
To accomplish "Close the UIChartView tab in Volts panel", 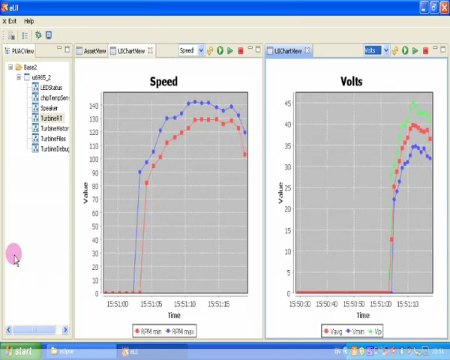I will click(307, 51).
